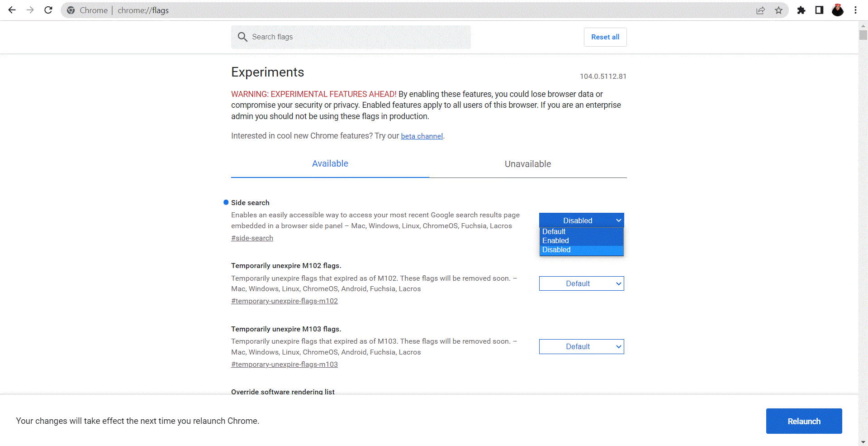The image size is (868, 446).
Task: Click the Chrome site info icon
Action: (71, 10)
